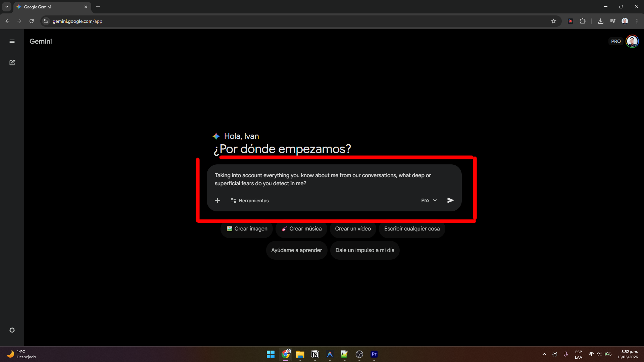Reload the Gemini page
The image size is (644, 362).
32,21
